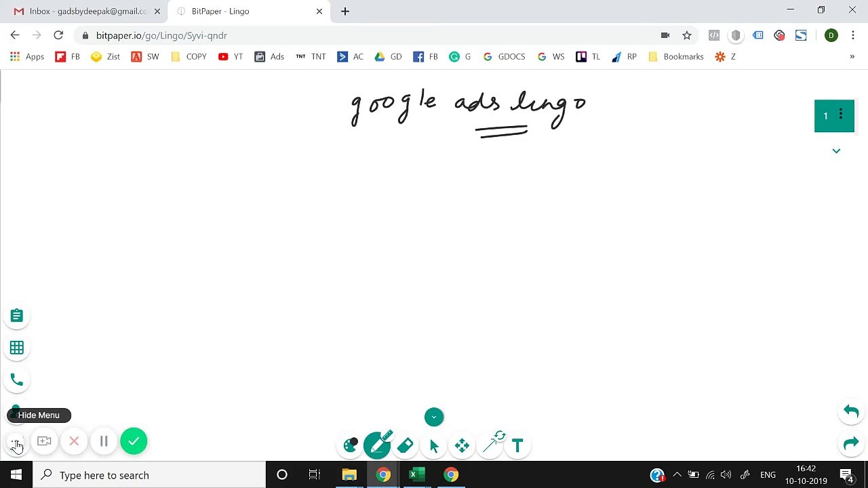Open the grid paper menu
The width and height of the screenshot is (868, 488).
[17, 348]
